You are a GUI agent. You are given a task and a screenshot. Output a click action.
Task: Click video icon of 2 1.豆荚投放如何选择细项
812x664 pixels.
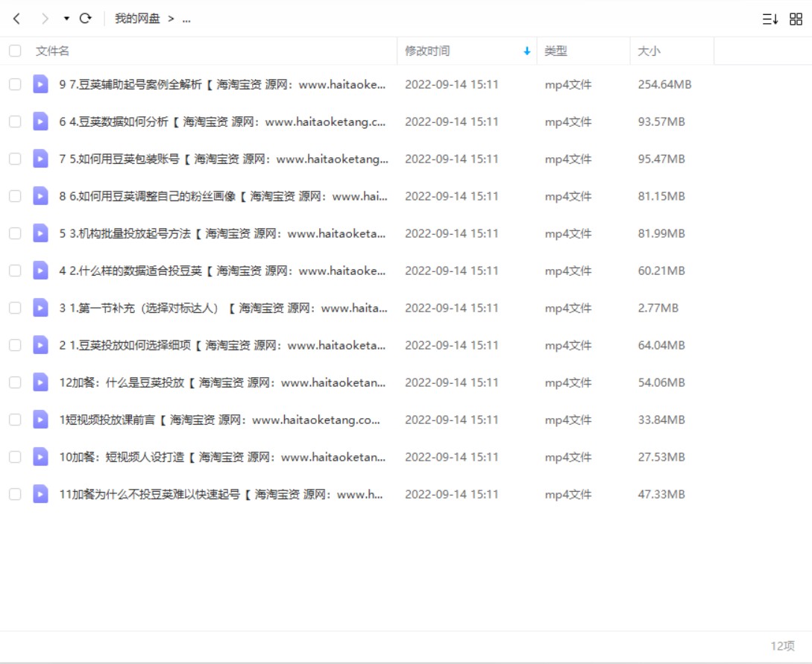tap(40, 345)
